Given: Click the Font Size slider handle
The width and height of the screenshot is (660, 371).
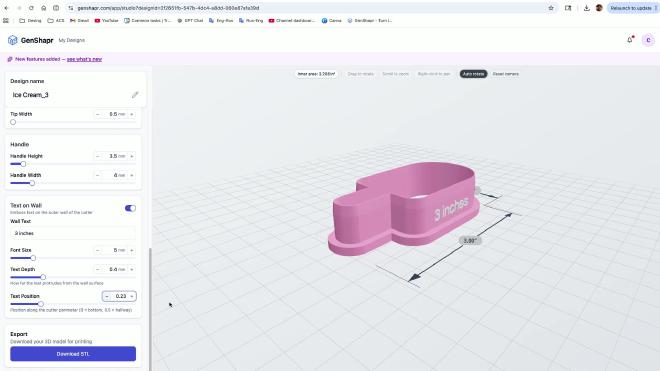Looking at the screenshot, I should tap(33, 258).
